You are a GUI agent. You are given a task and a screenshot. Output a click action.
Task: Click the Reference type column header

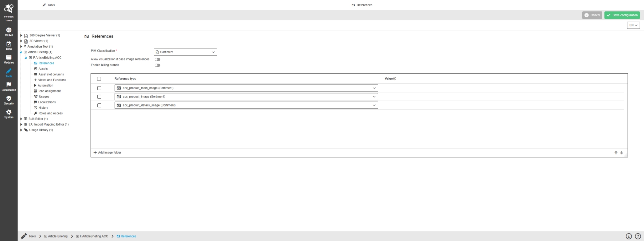(125, 79)
